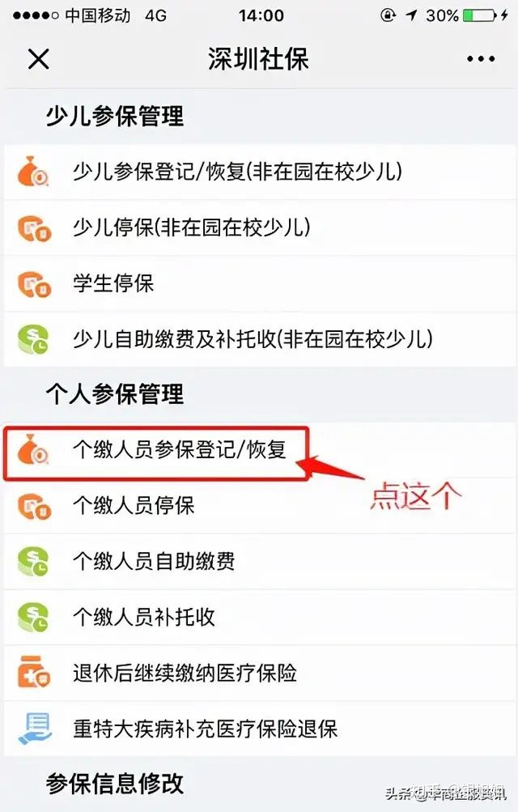
Task: Open 个缴人员停保 item
Action: (261, 506)
